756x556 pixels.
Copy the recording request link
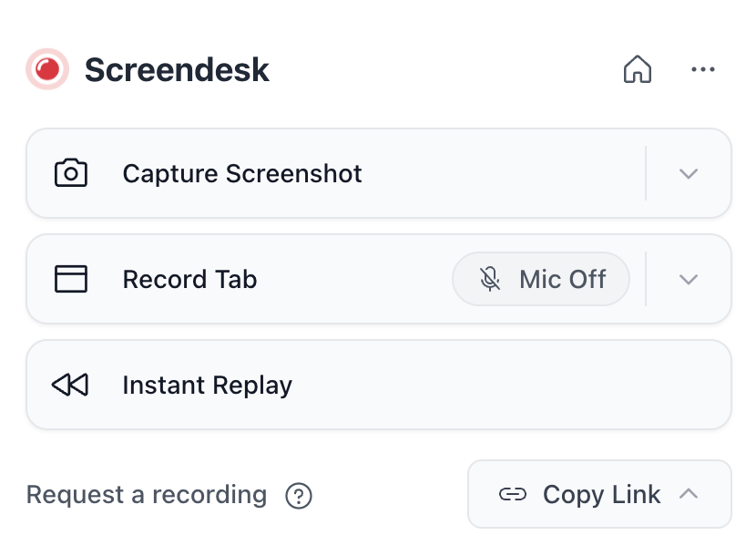tap(601, 494)
